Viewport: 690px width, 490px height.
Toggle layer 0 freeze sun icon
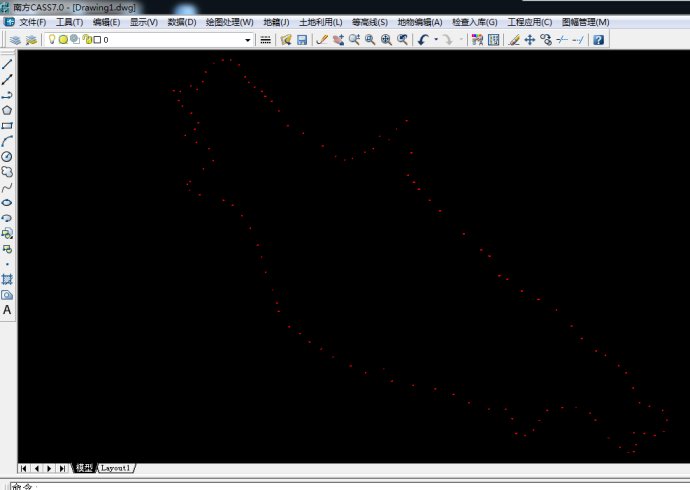click(63, 40)
